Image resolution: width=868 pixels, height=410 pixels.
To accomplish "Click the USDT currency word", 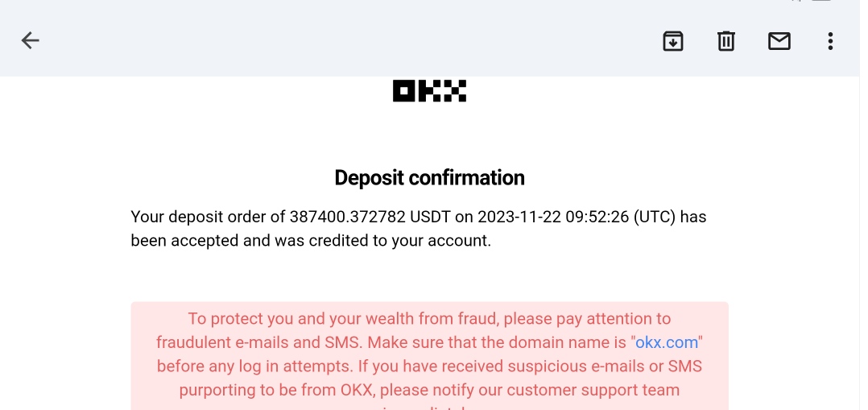I will 430,217.
